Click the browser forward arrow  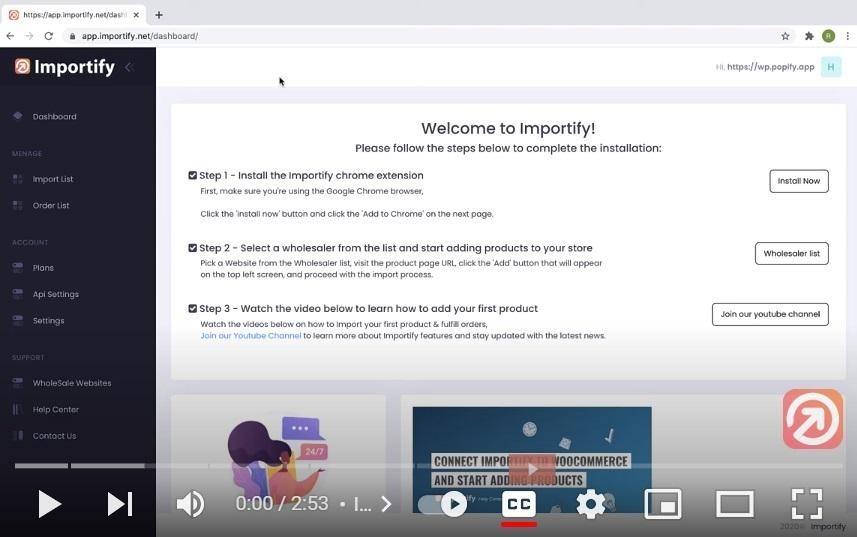30,36
